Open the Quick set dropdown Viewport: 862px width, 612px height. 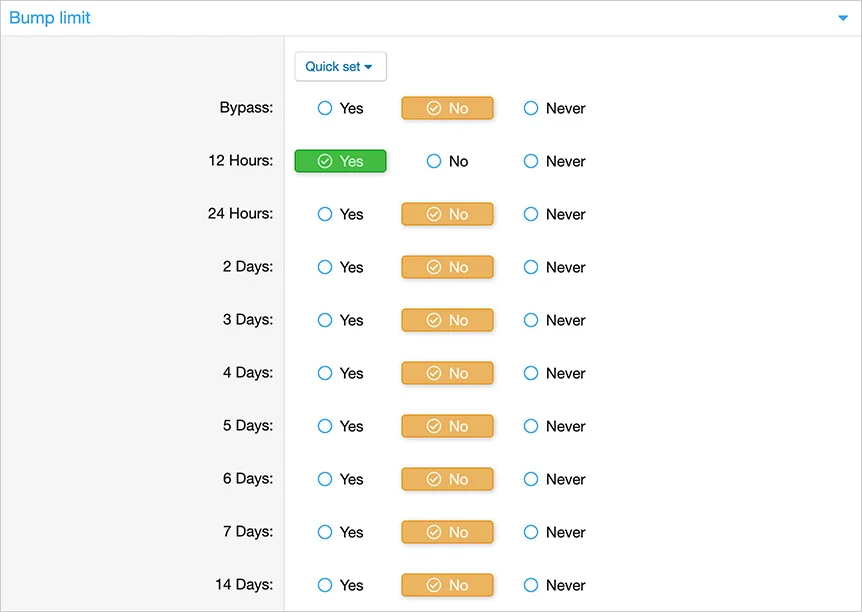[340, 67]
